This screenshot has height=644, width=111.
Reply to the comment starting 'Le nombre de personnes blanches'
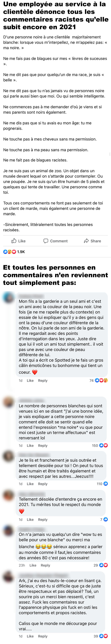click(43, 445)
